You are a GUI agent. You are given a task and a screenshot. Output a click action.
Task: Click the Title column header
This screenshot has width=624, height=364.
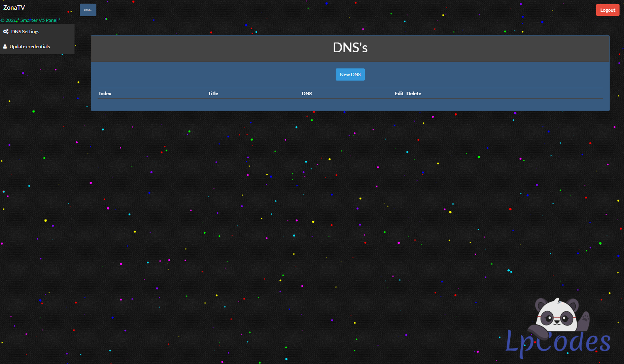[x=213, y=94]
